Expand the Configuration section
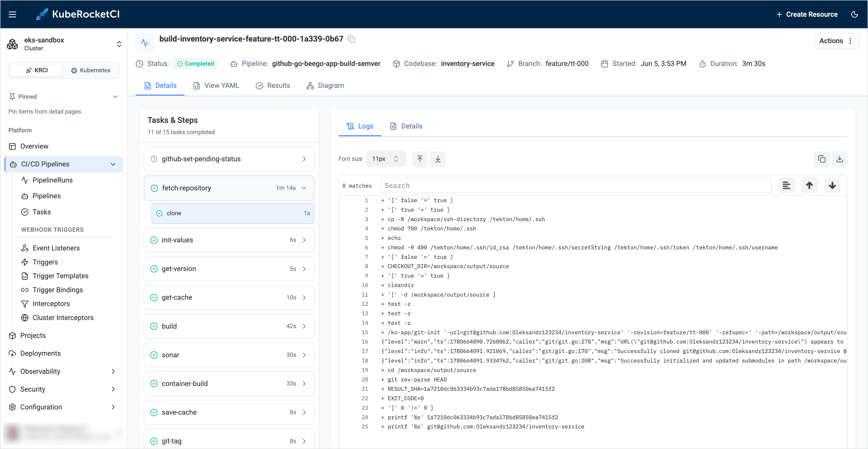 (x=64, y=407)
